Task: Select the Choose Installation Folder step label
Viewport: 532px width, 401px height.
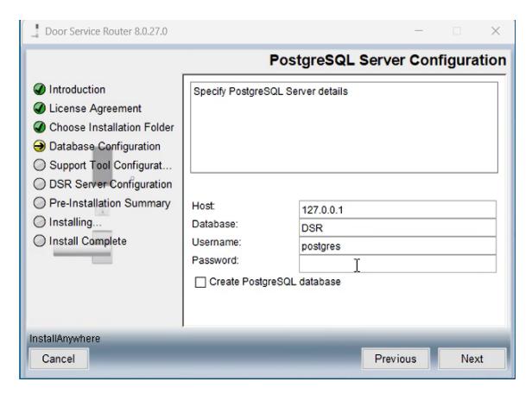Action: 111,127
